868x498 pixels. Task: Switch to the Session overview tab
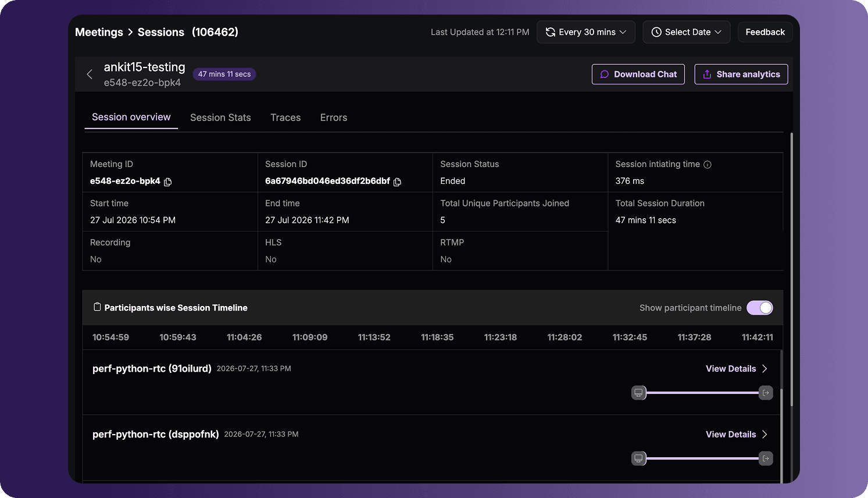[x=131, y=117]
